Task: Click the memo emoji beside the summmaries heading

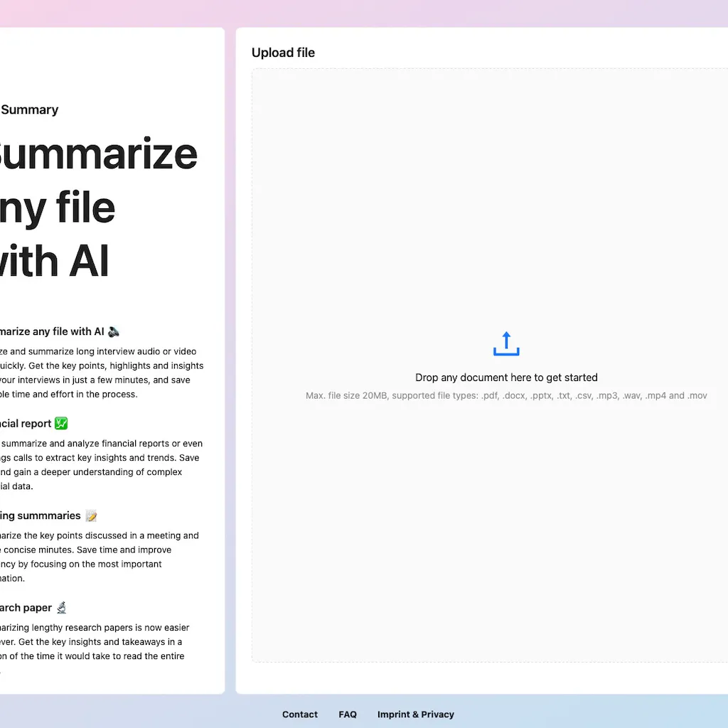Action: tap(91, 515)
